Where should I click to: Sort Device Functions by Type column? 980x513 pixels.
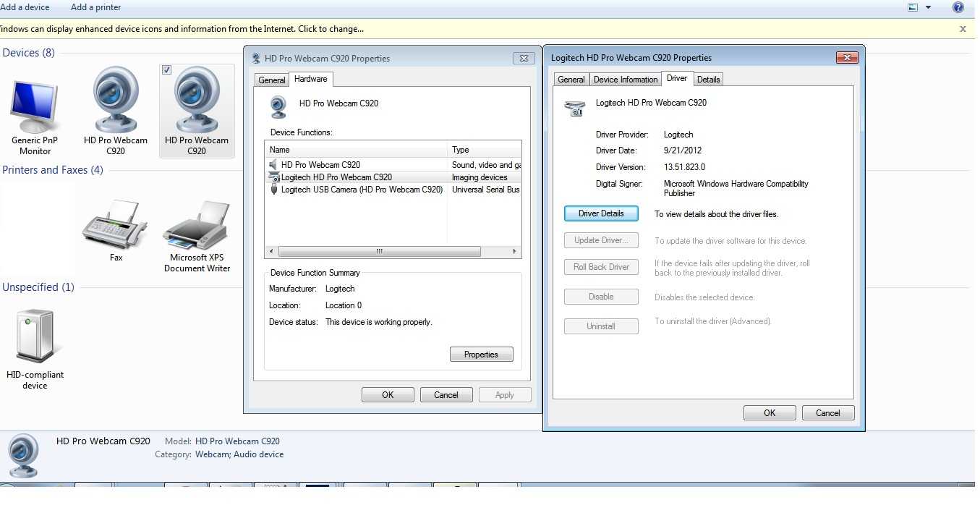[x=483, y=150]
